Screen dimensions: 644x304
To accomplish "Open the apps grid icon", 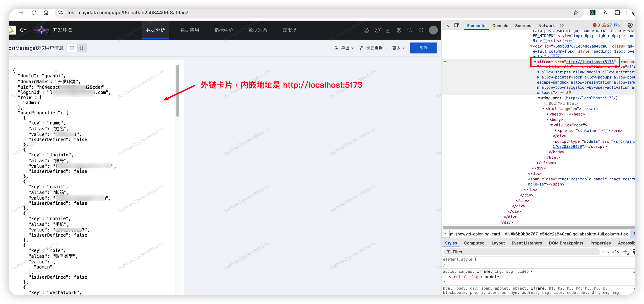I will 421,30.
